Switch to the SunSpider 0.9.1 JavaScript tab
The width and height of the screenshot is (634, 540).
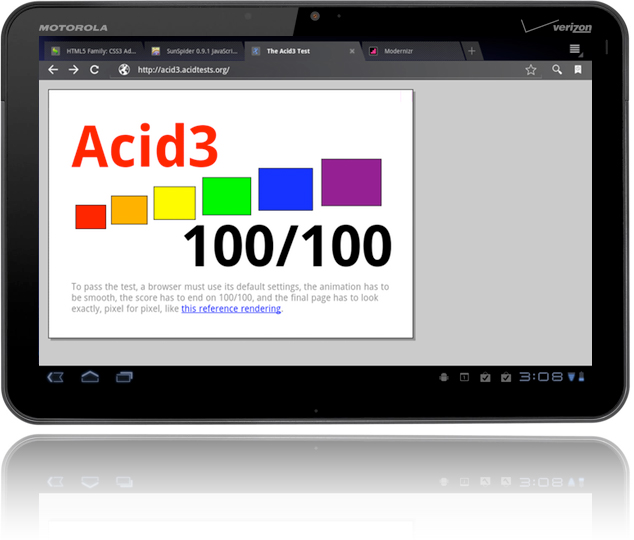coord(195,51)
